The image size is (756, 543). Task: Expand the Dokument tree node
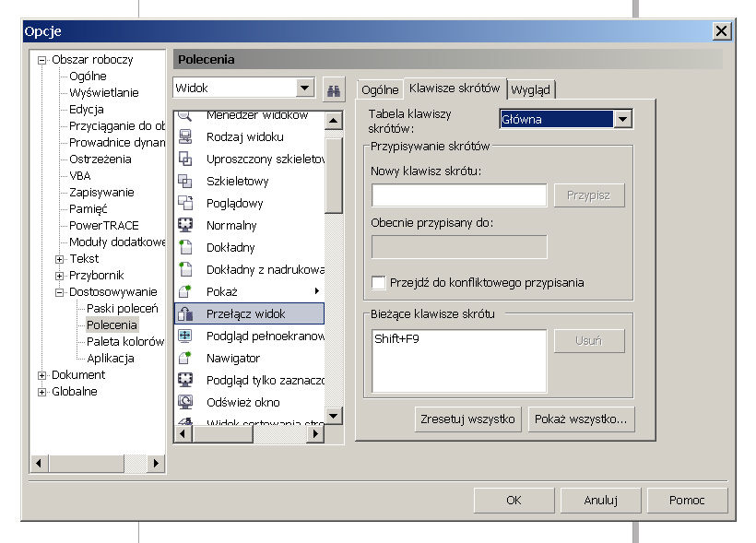pos(42,375)
